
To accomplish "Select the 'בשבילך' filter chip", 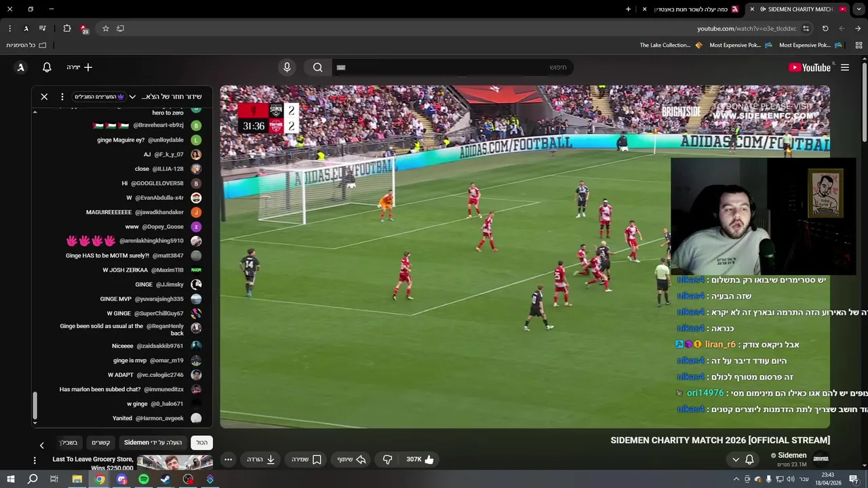I will coord(68,443).
